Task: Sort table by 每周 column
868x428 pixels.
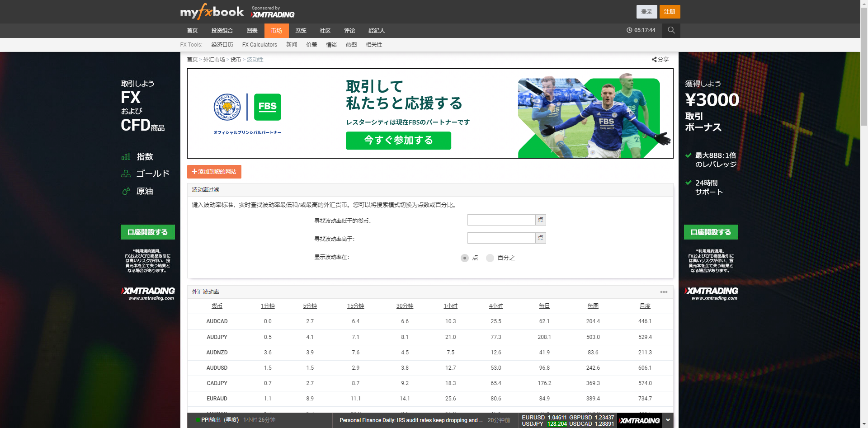Action: [x=593, y=306]
